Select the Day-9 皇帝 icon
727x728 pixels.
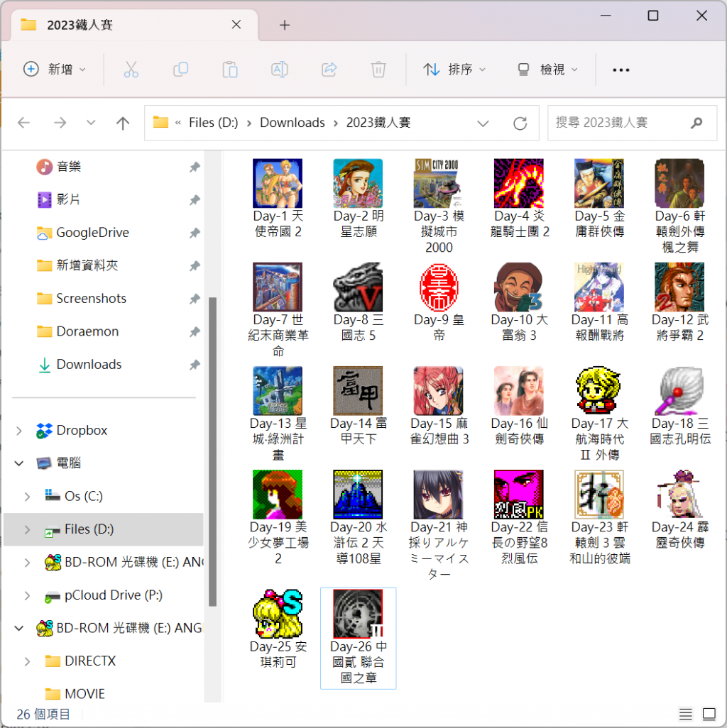click(x=439, y=302)
